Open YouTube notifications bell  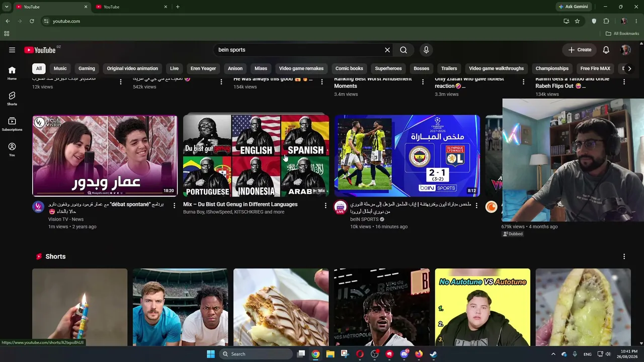[606, 50]
